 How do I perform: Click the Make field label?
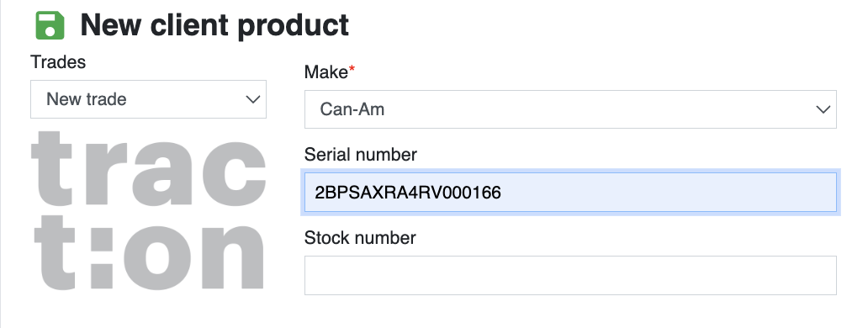(326, 71)
